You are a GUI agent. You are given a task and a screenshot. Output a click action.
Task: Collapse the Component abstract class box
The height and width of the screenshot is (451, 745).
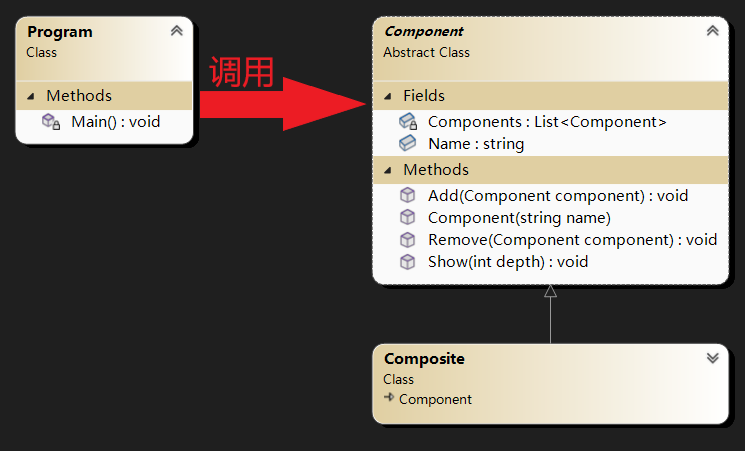pyautogui.click(x=712, y=31)
